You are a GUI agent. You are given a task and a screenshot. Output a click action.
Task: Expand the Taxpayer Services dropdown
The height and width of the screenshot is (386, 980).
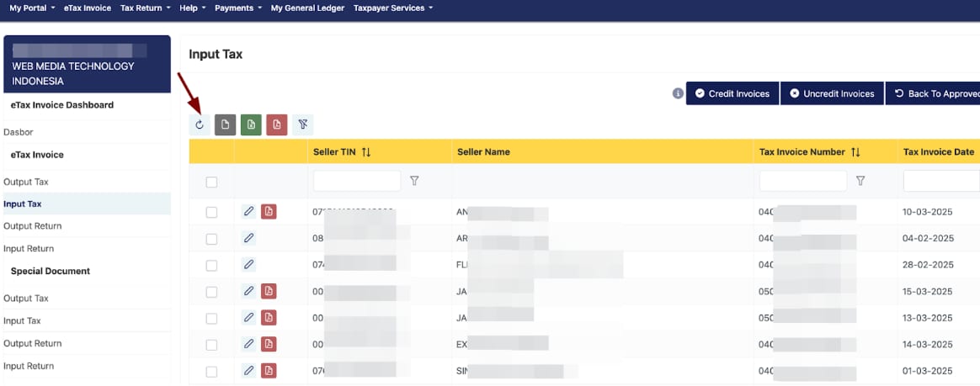(x=393, y=8)
